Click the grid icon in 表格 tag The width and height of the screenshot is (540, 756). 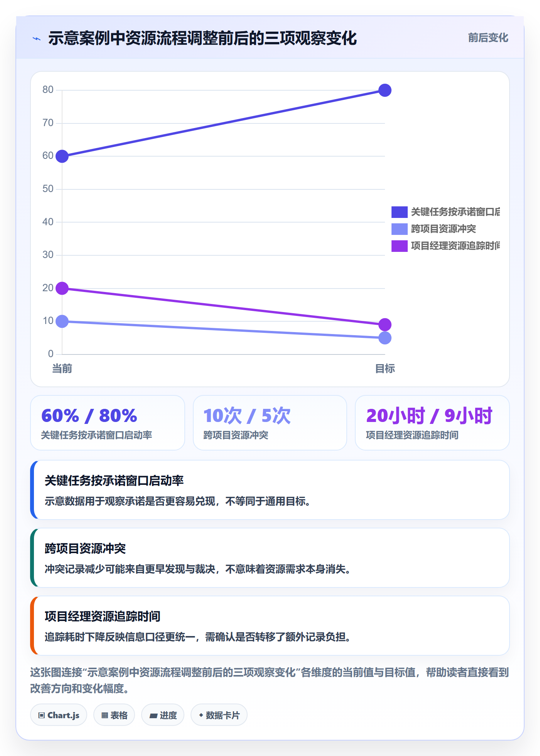click(105, 715)
